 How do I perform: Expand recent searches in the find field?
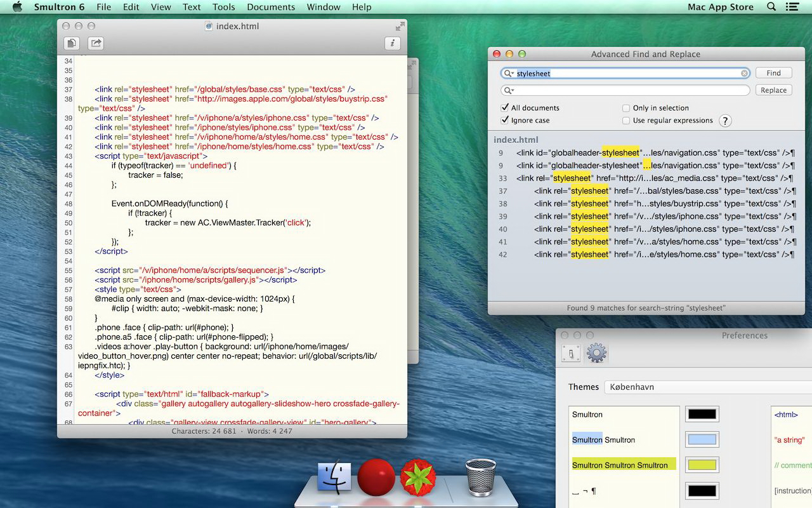click(x=509, y=74)
